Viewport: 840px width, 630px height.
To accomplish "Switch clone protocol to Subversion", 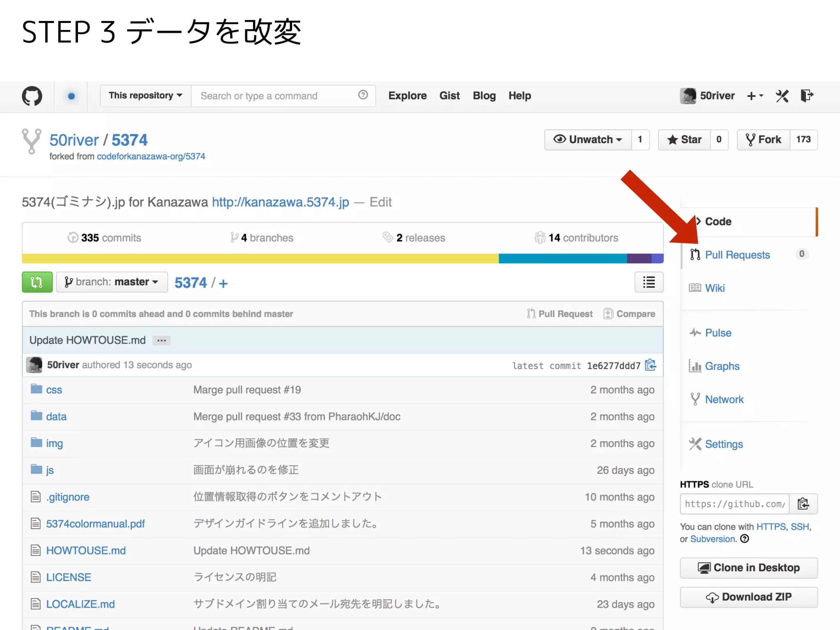I will coord(713,539).
